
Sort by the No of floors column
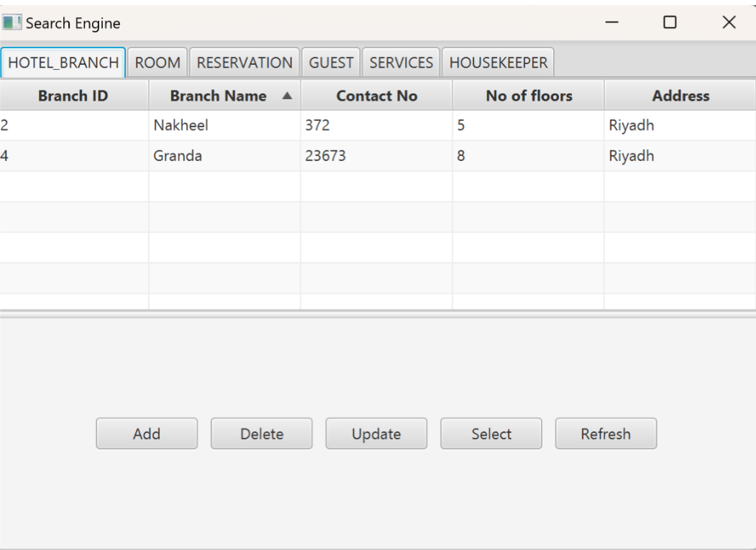(527, 95)
